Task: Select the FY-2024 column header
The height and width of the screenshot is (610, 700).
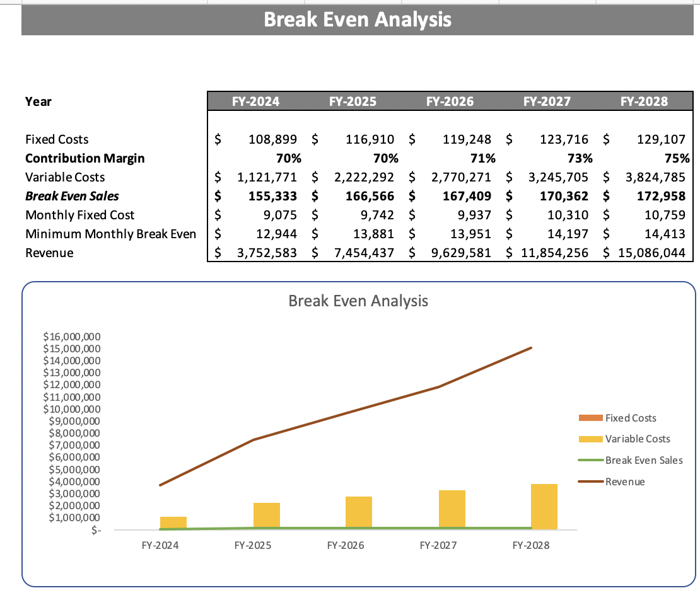Action: pyautogui.click(x=256, y=101)
